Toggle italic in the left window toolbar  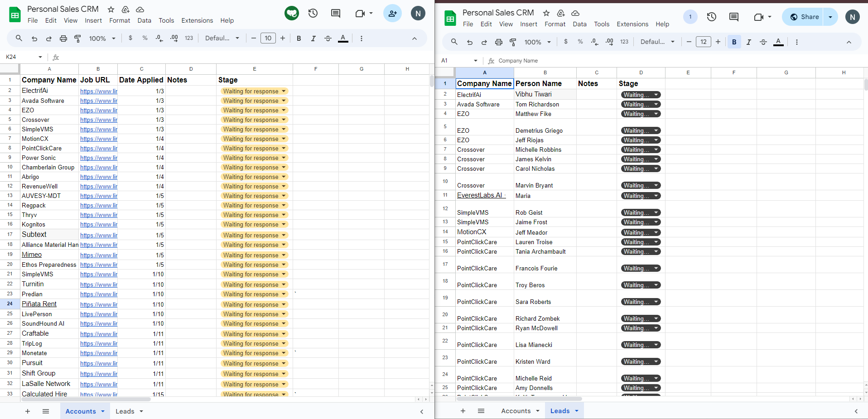(x=313, y=39)
